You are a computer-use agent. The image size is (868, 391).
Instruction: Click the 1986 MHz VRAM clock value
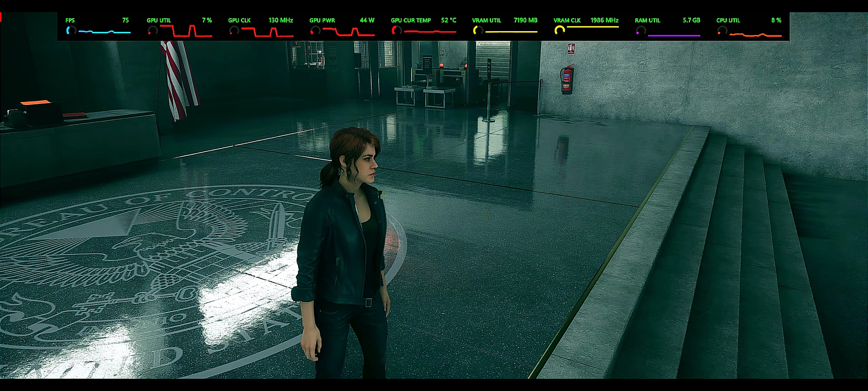[x=604, y=20]
